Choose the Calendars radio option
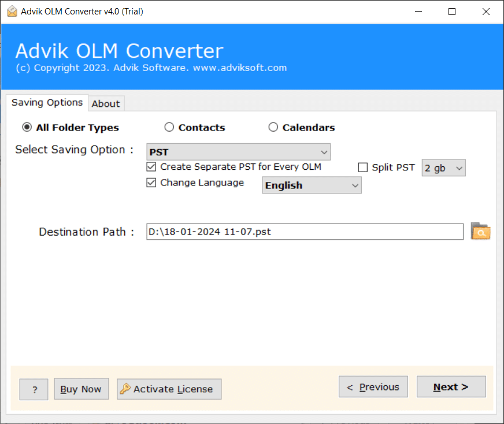The width and height of the screenshot is (504, 424). [x=273, y=127]
